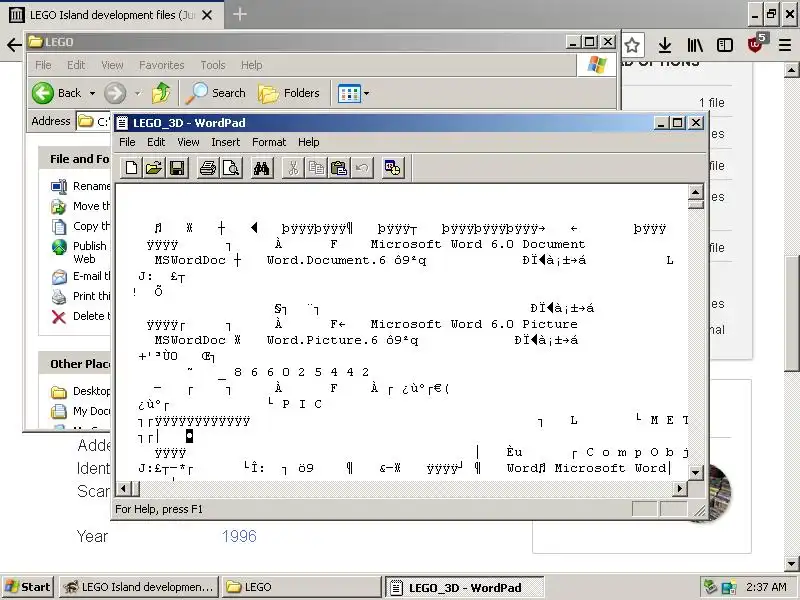Open Desktop under Other Places
The height and width of the screenshot is (600, 800).
coord(81,391)
